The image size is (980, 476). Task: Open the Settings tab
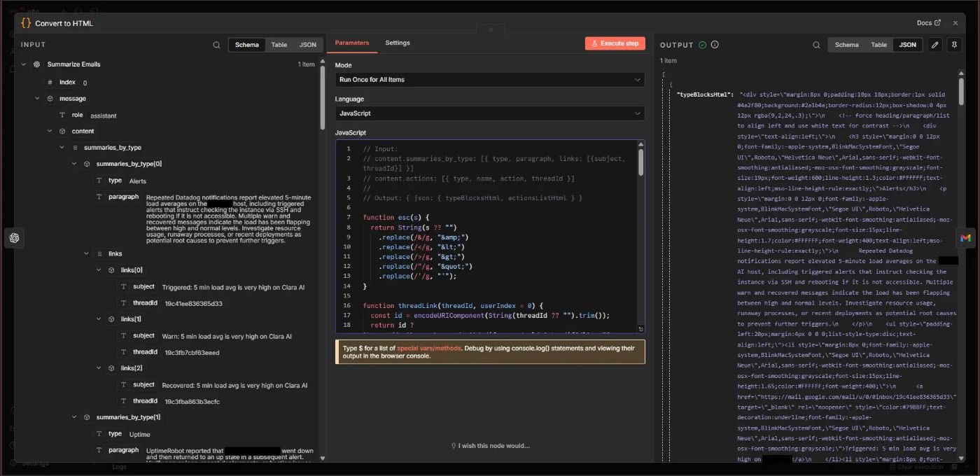tap(397, 43)
